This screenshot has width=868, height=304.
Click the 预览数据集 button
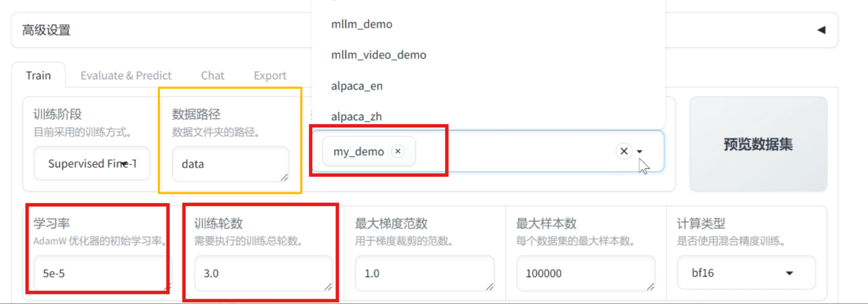tap(758, 144)
